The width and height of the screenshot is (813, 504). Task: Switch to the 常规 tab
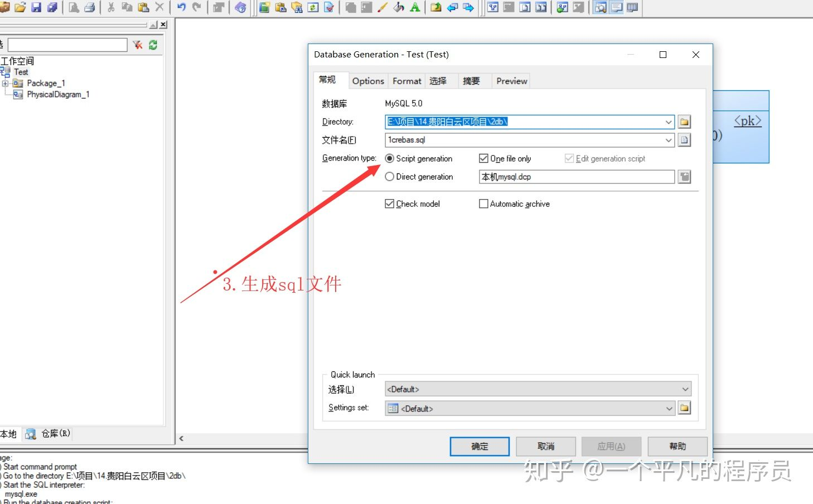coord(328,80)
